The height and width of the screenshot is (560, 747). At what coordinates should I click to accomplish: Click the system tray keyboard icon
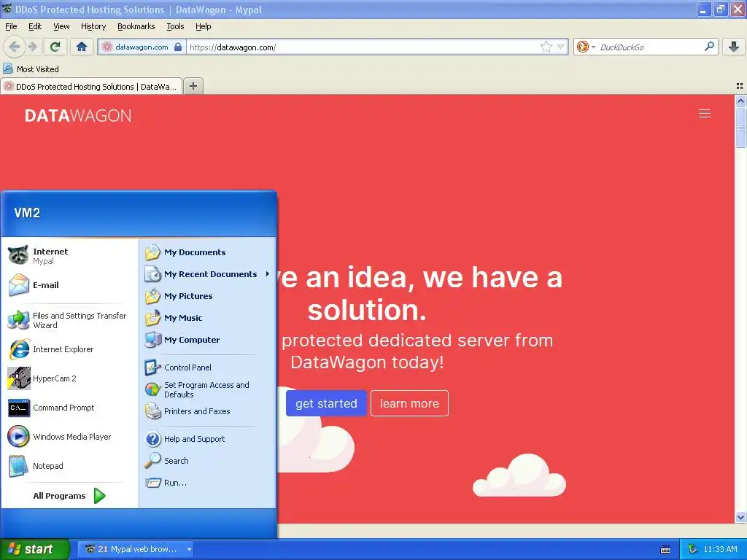(x=665, y=550)
